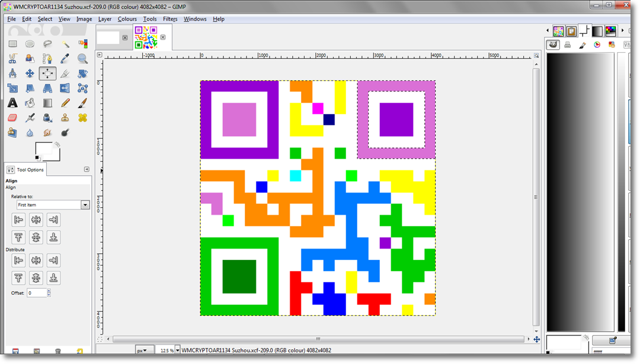Toggle Quick Mask at canvas bottom-left corner
This screenshot has width=640, height=364.
(x=100, y=339)
